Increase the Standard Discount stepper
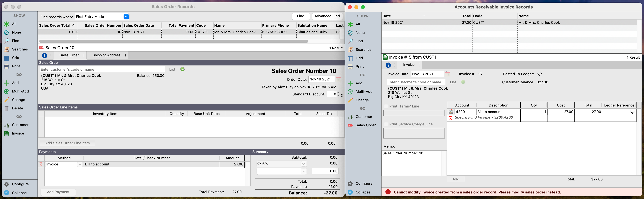Image resolution: width=644 pixels, height=199 pixels. [338, 93]
